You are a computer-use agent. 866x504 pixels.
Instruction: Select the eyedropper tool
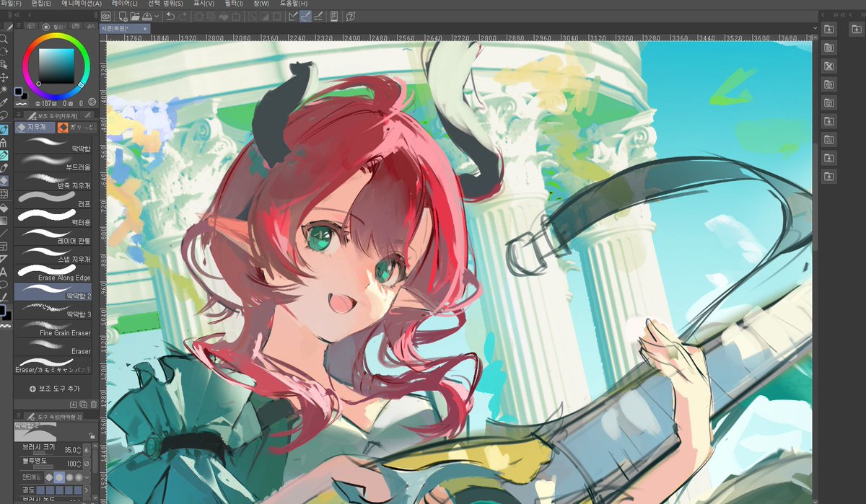pos(4,102)
